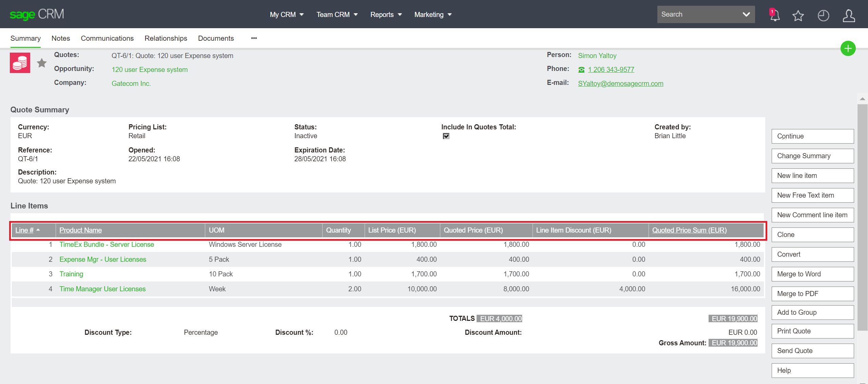Expand the Marketing menu

(x=433, y=15)
